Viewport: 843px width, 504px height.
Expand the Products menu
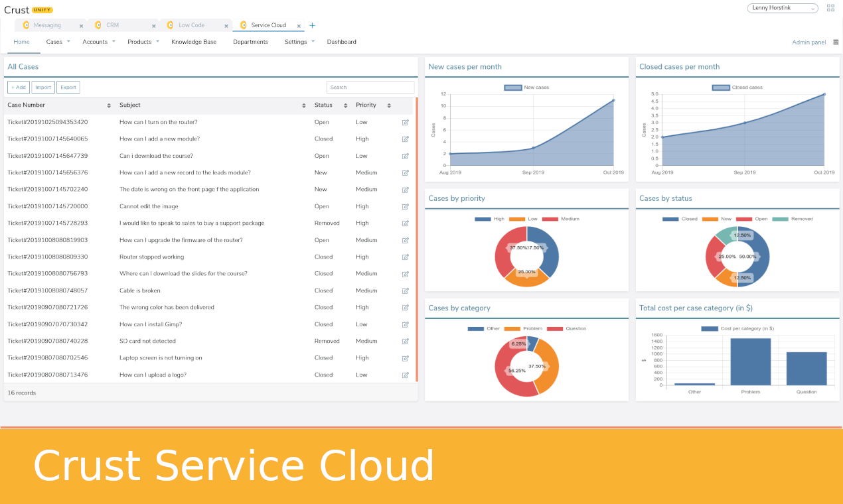[x=143, y=42]
